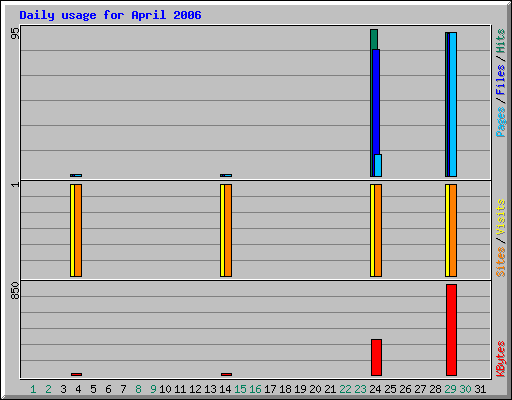Click the orange Sites bar for day 14

(x=228, y=230)
